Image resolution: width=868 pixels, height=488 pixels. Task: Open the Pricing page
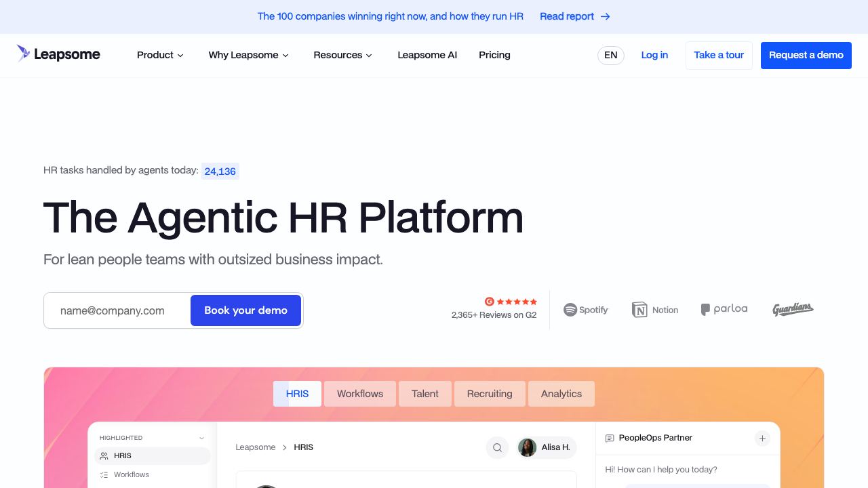click(x=494, y=55)
